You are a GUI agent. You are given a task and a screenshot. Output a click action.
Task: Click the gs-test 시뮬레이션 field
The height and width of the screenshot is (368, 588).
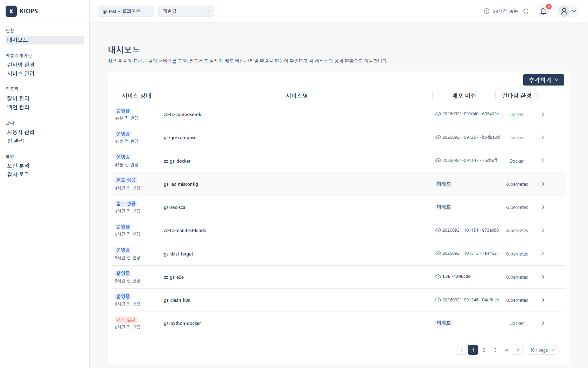[x=126, y=11]
